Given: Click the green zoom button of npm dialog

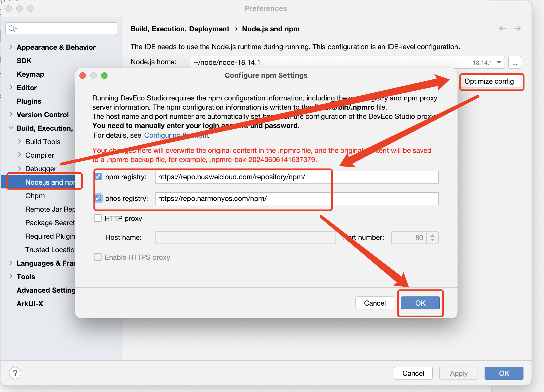Looking at the screenshot, I should [104, 76].
